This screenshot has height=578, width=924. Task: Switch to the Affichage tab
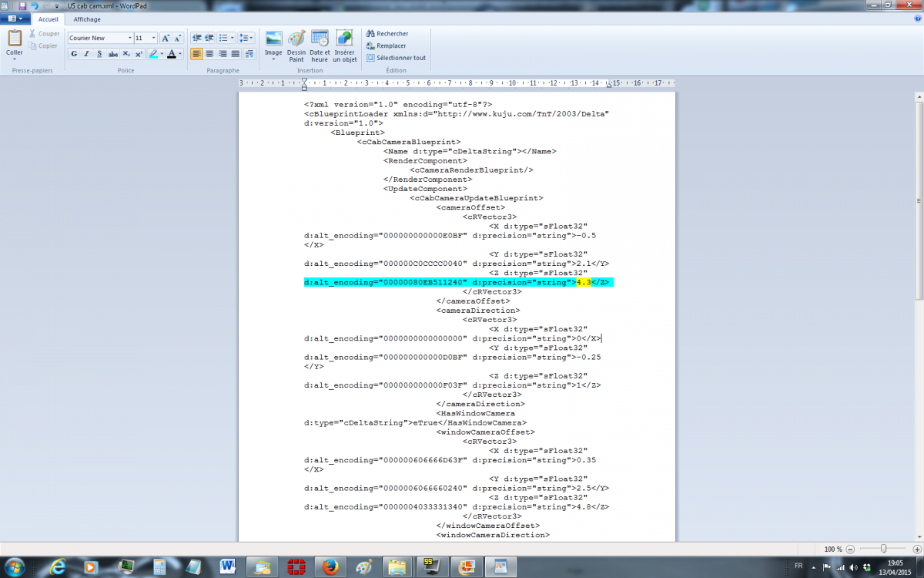[x=87, y=19]
